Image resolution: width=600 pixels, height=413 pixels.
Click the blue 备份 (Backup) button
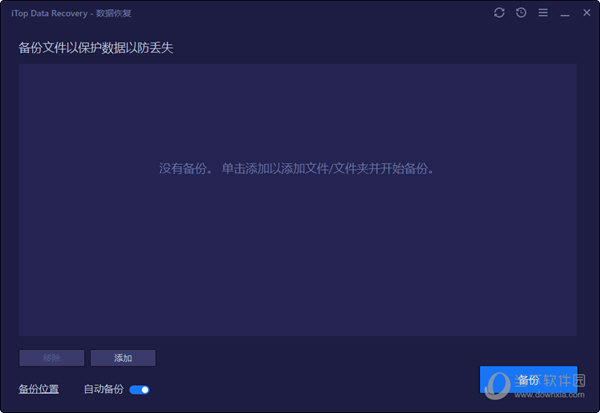(528, 379)
